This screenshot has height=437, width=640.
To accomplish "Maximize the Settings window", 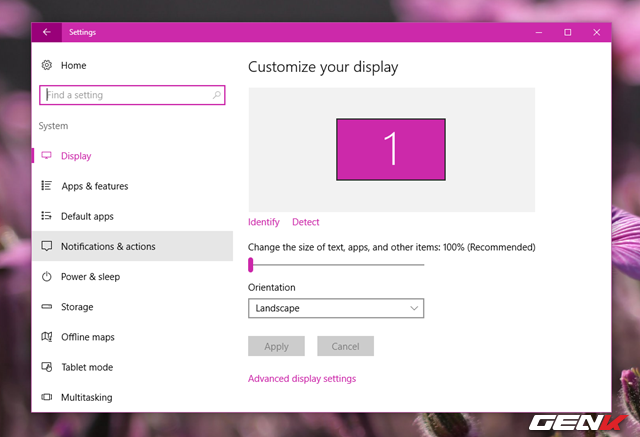I will pyautogui.click(x=567, y=32).
